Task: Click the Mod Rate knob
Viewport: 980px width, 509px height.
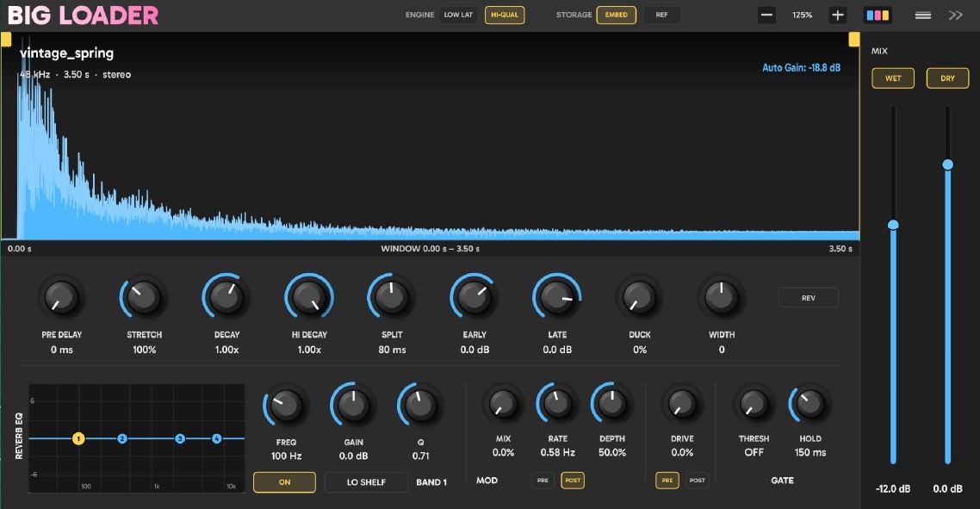Action: (557, 403)
